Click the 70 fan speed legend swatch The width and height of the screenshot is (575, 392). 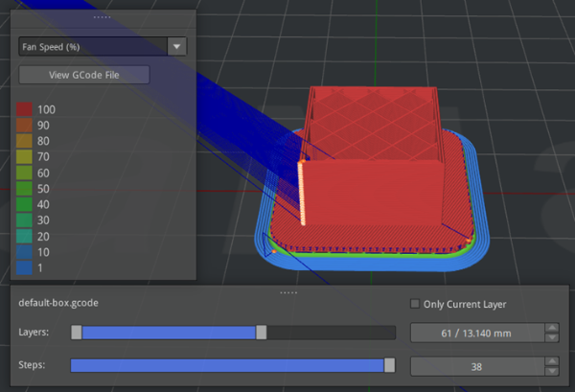26,155
